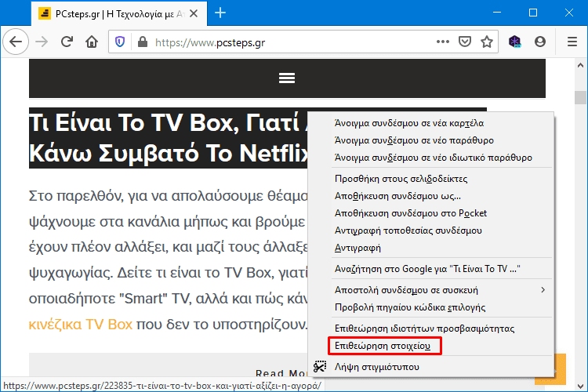Open a new tab with plus button

[220, 13]
